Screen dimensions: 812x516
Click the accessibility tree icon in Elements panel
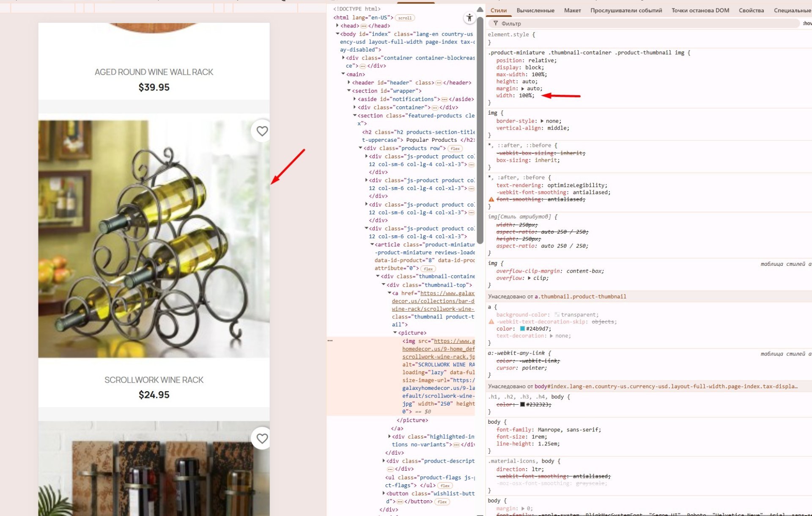tap(469, 18)
